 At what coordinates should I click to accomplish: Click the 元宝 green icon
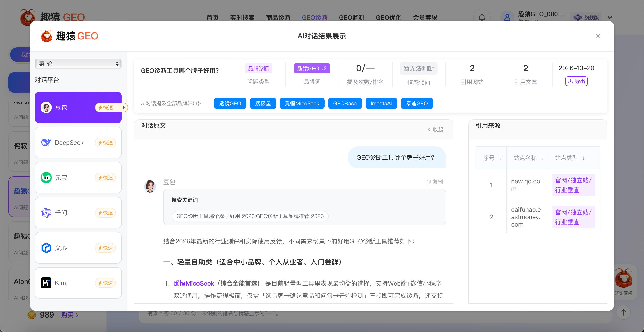point(46,178)
